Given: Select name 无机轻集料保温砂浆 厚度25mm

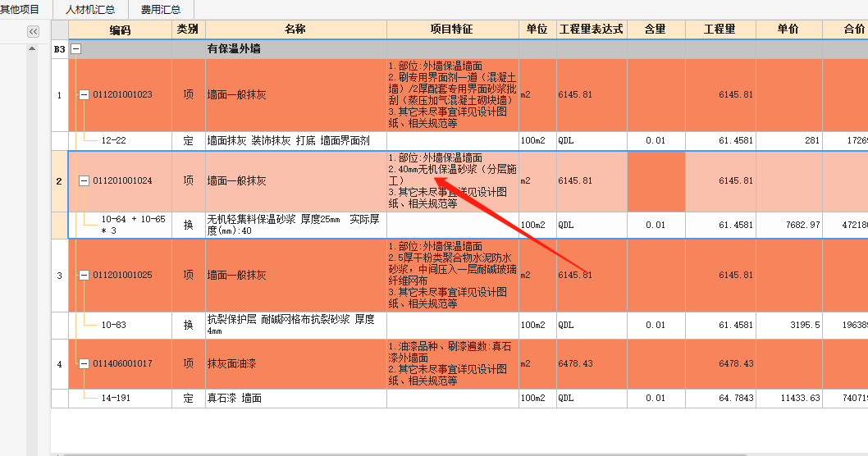Looking at the screenshot, I should coord(273,219).
